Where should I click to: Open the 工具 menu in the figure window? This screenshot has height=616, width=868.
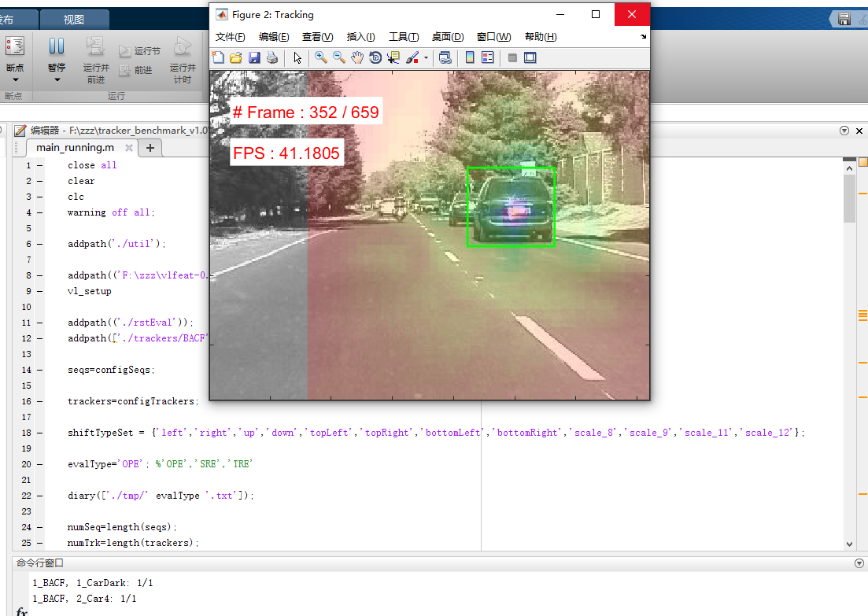point(404,36)
